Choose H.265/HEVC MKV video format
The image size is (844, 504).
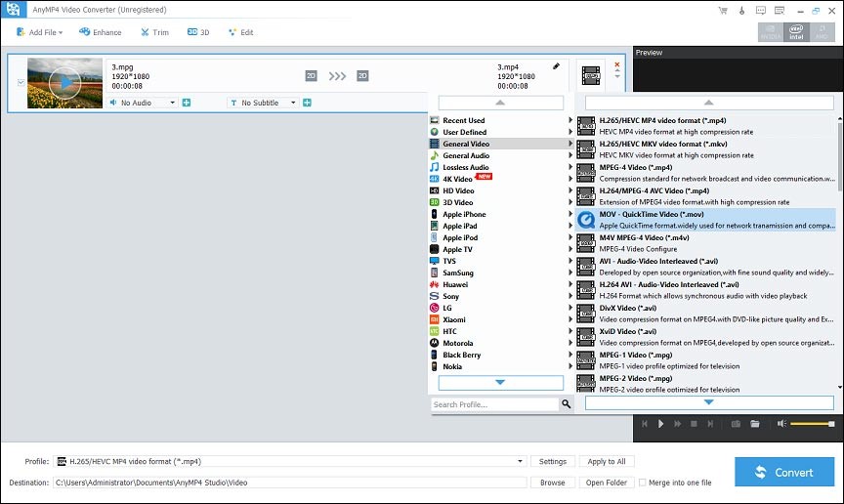coord(705,149)
